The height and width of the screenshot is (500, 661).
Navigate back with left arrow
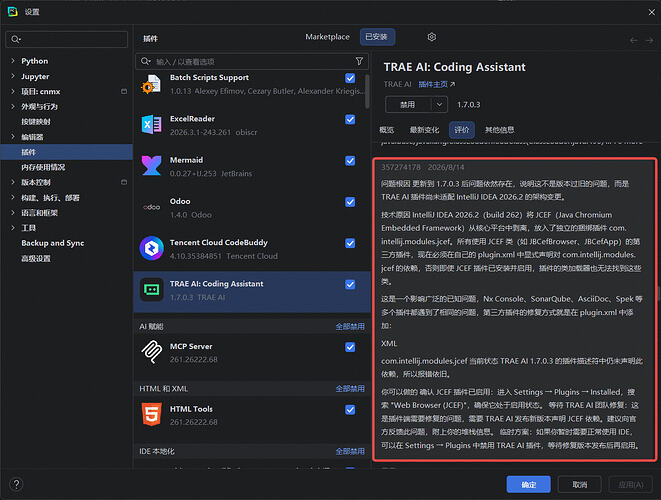pyautogui.click(x=633, y=40)
